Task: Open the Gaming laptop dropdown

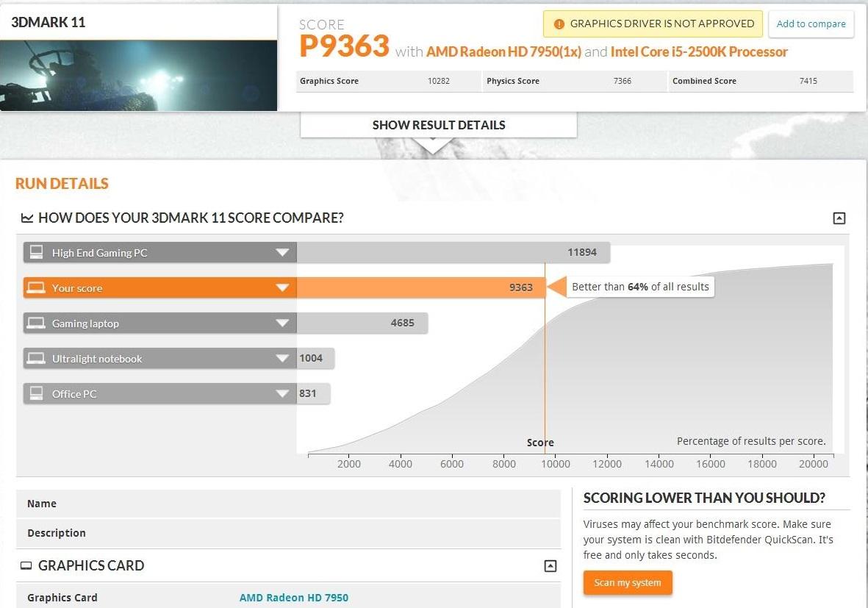Action: point(282,323)
